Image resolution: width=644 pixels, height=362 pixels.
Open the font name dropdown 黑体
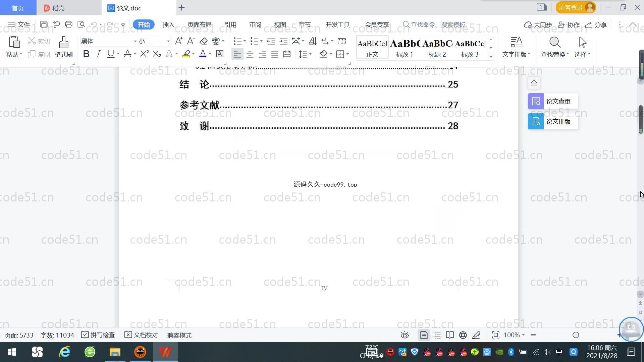pyautogui.click(x=135, y=41)
